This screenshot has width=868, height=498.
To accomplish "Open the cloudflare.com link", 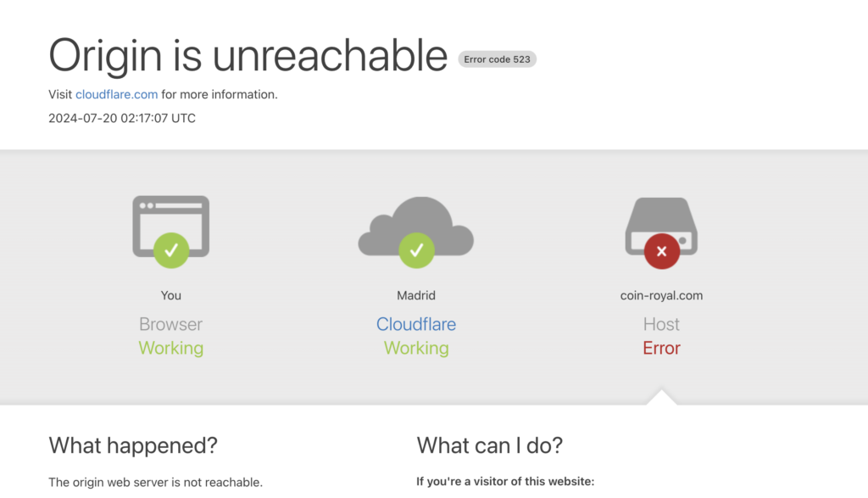I will (x=116, y=94).
